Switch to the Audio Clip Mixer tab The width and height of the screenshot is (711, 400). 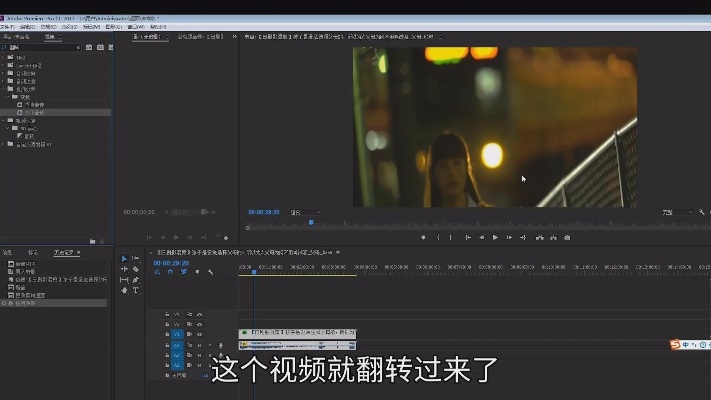pos(200,37)
